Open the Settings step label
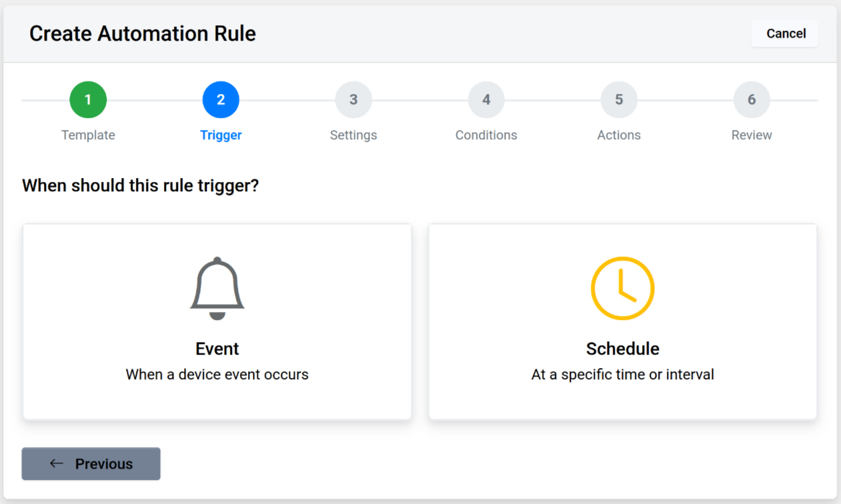The image size is (841, 504). (353, 135)
